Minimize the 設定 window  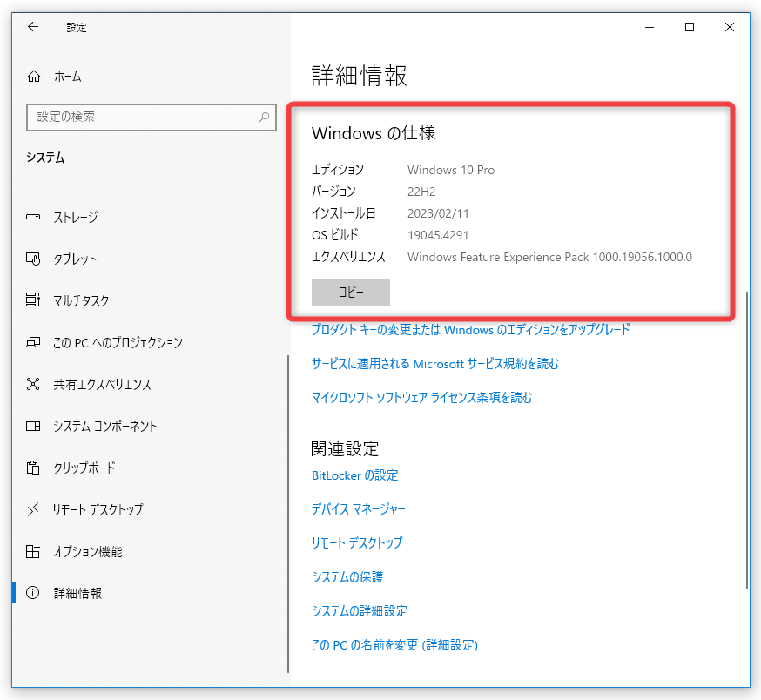pyautogui.click(x=650, y=27)
